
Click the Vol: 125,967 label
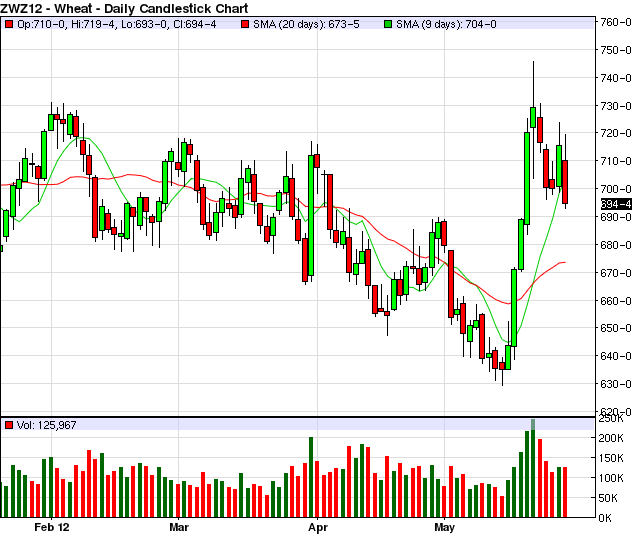(47, 425)
